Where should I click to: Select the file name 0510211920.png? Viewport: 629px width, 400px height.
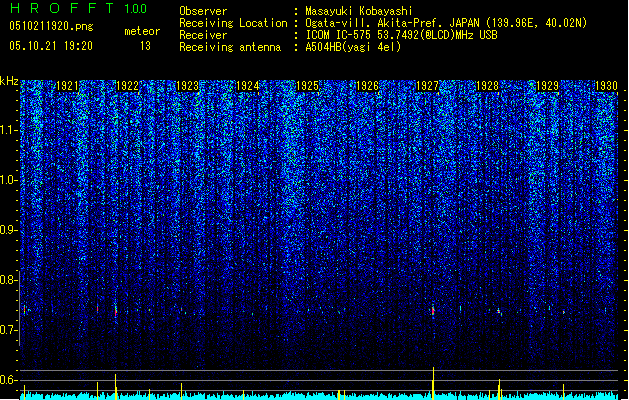51,26
